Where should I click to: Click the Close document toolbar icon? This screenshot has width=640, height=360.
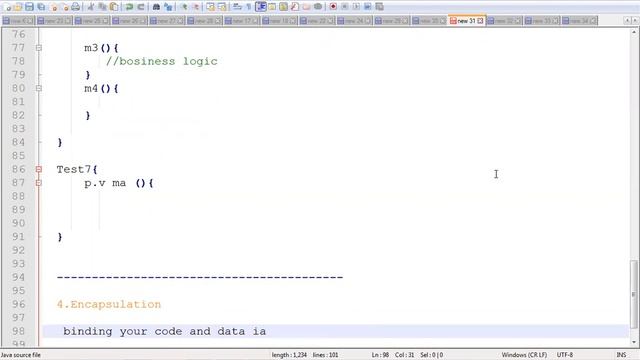(54, 7)
